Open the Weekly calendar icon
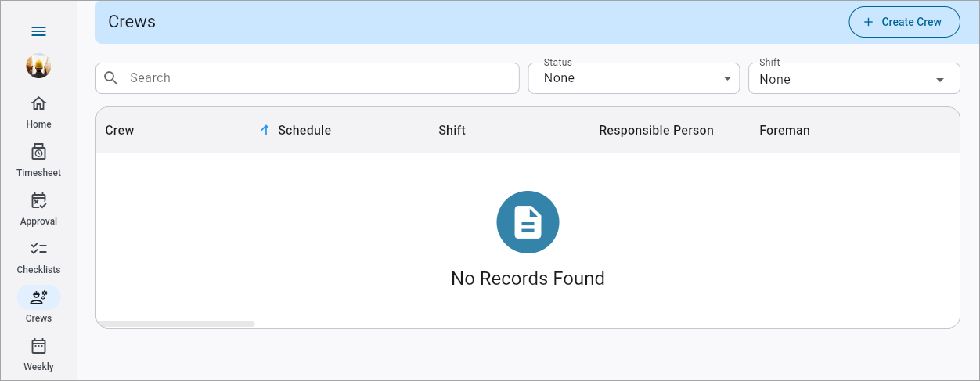Viewport: 980px width, 381px height. pyautogui.click(x=38, y=346)
